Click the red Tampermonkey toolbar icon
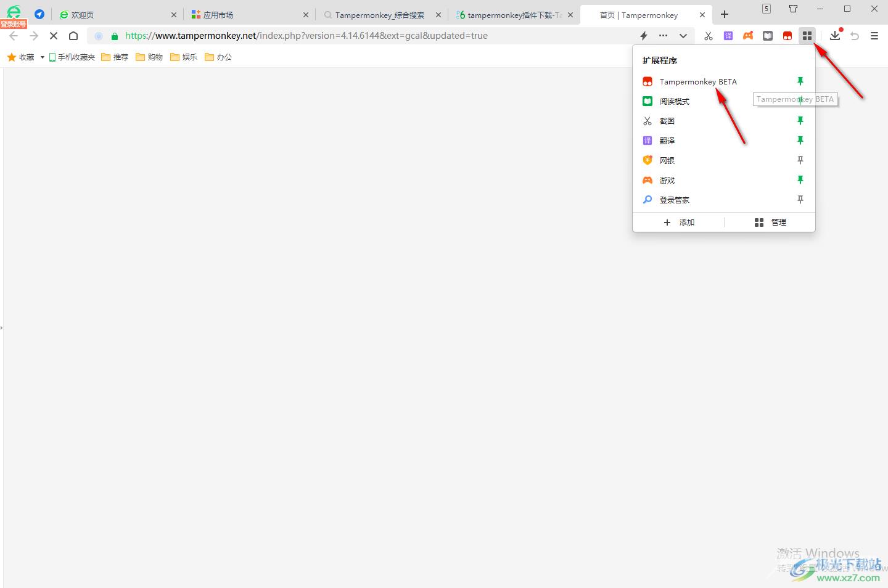The width and height of the screenshot is (888, 588). pos(787,36)
